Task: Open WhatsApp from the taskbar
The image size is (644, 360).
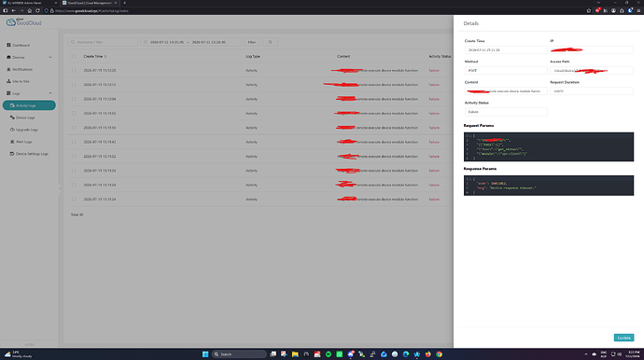Action: tap(339, 353)
